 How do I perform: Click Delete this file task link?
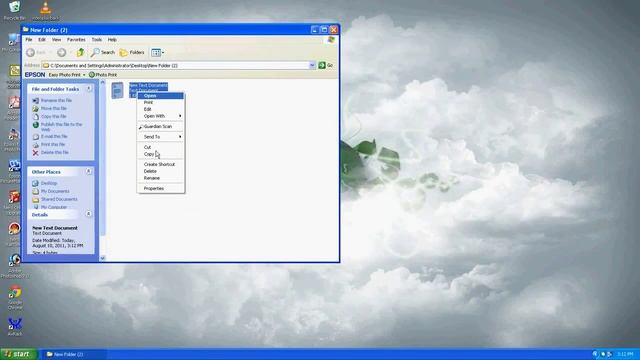coord(55,153)
